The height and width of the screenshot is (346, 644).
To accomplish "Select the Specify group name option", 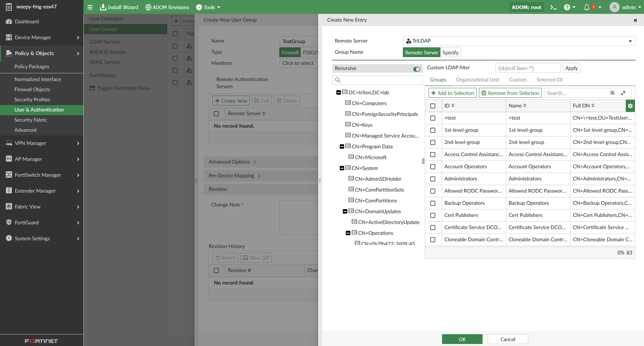I will pyautogui.click(x=450, y=52).
